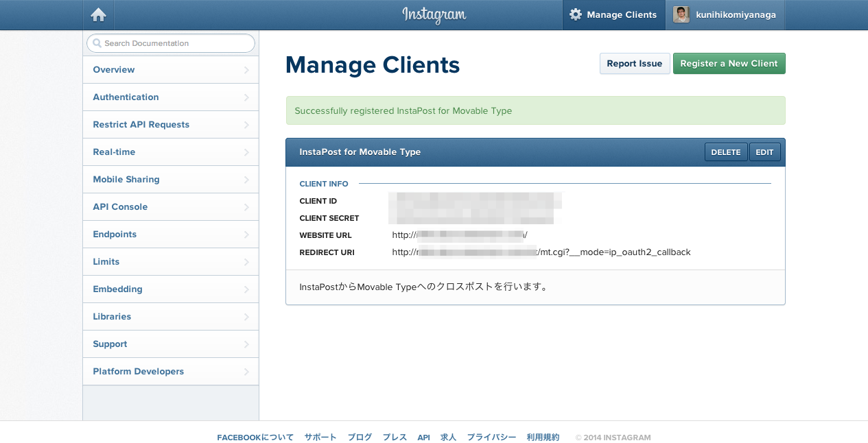Expand the Platform Developers chevron

point(246,372)
